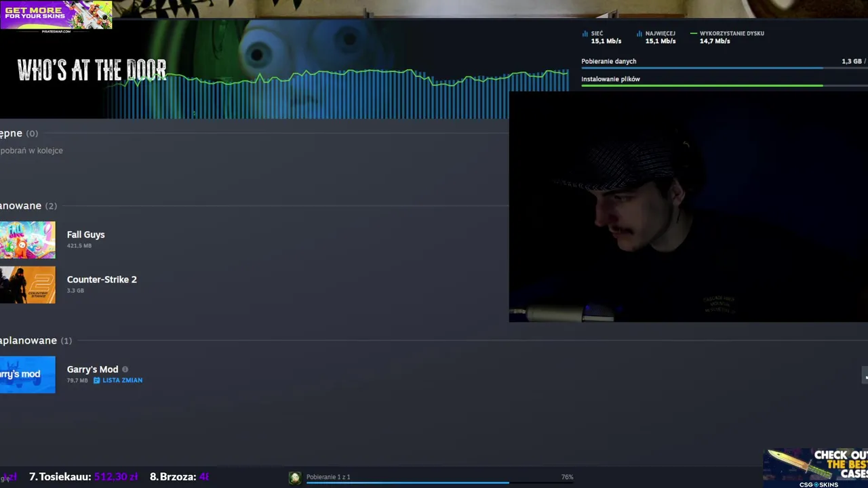Open the Counter-Strike 2 game thumbnail

[x=27, y=285]
